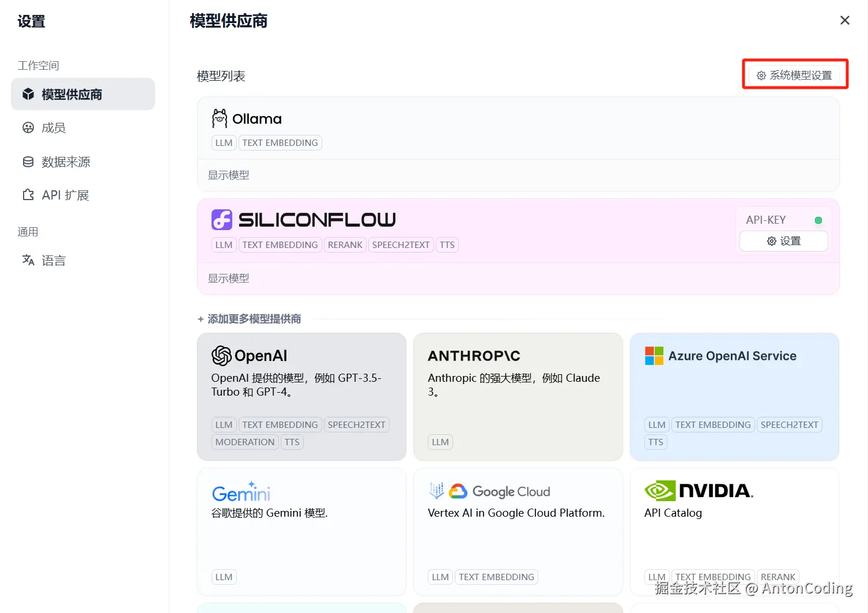Click the MODERATION tag on OpenAI card

[245, 442]
